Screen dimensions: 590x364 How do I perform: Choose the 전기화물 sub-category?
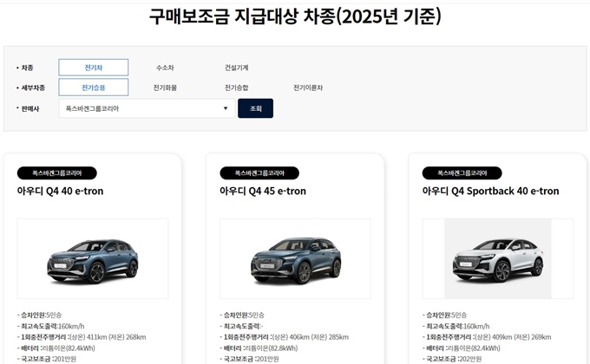[165, 88]
